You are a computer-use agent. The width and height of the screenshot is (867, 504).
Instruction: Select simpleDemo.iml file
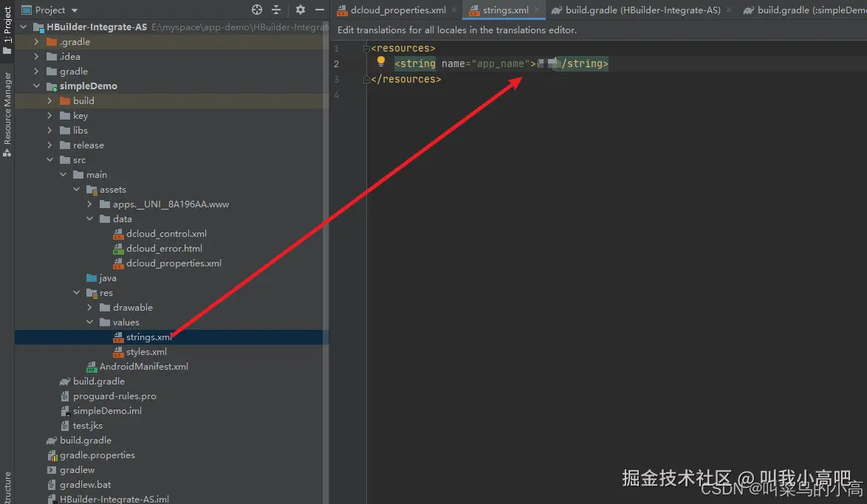click(107, 411)
